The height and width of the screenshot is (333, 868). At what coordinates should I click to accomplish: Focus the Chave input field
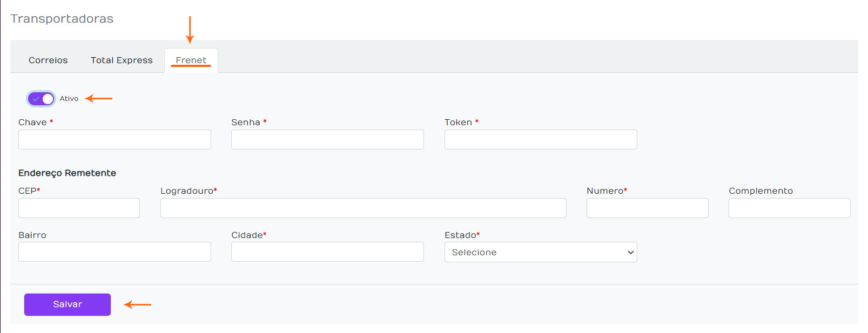[115, 140]
